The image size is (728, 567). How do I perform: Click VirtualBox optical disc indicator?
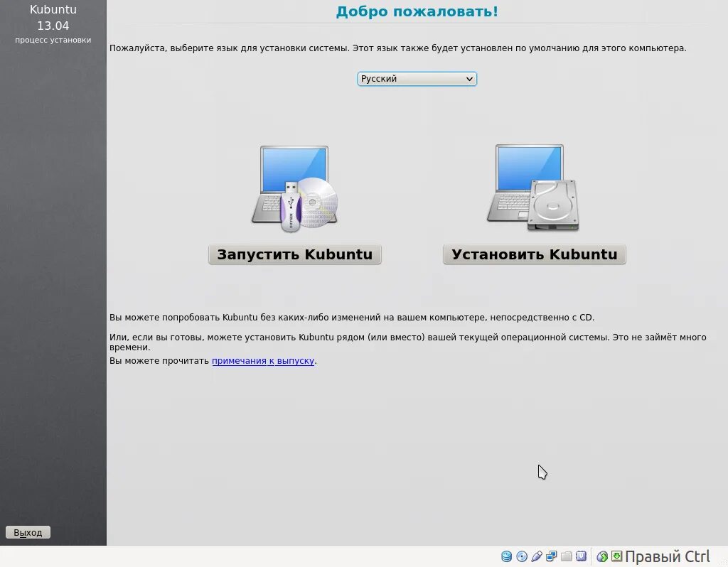(x=521, y=556)
